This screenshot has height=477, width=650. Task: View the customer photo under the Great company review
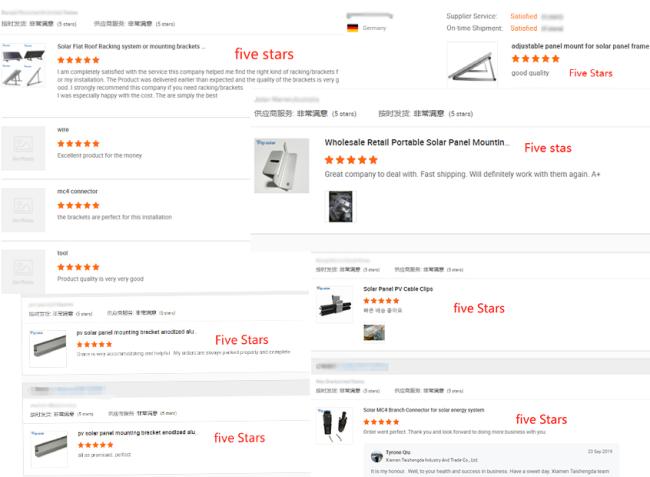pos(340,206)
